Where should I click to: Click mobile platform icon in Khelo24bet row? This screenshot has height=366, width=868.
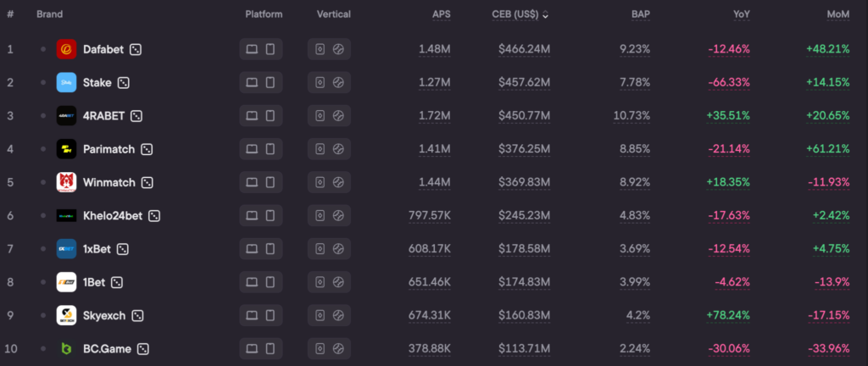pos(270,216)
